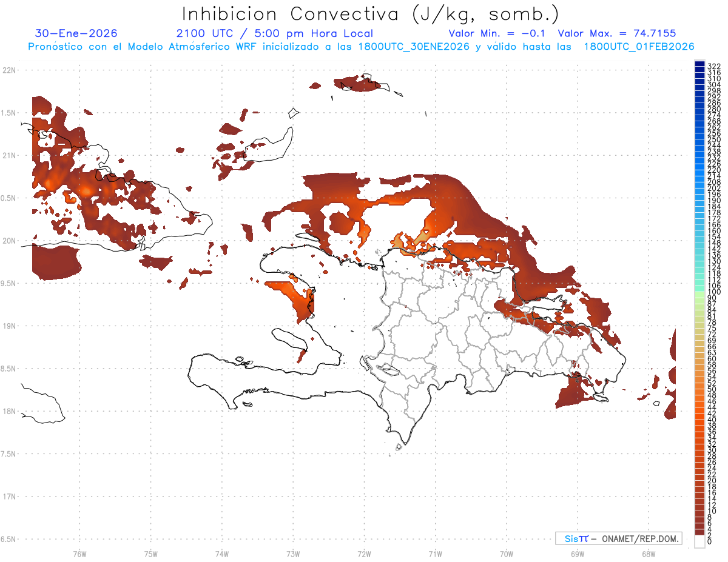Click the '90' colorbar label
The width and height of the screenshot is (728, 562).
point(712,298)
